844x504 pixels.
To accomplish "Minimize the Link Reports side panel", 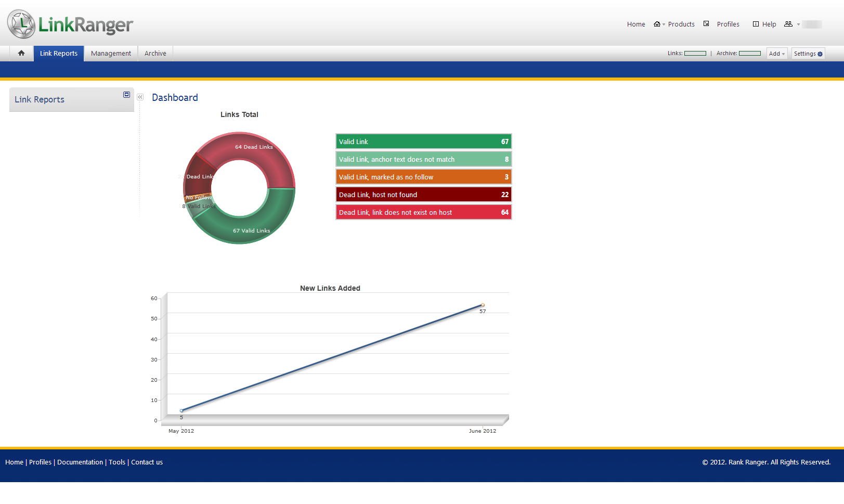I will (126, 95).
